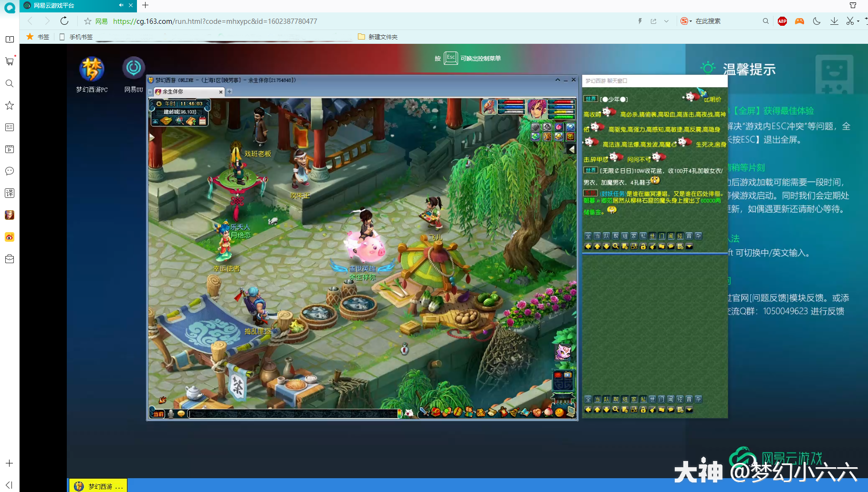Viewport: 868px width, 492px height.
Task: Expand the Sogou search engine dropdown
Action: pos(690,21)
